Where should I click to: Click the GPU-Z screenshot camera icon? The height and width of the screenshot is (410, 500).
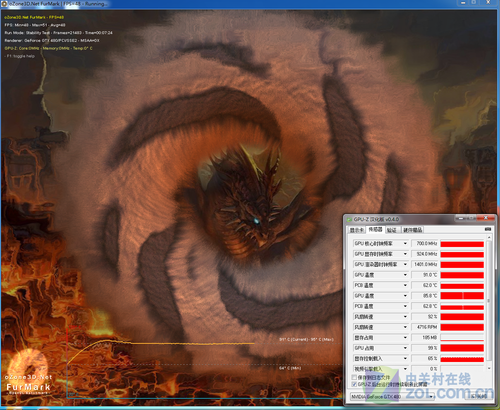[x=488, y=229]
